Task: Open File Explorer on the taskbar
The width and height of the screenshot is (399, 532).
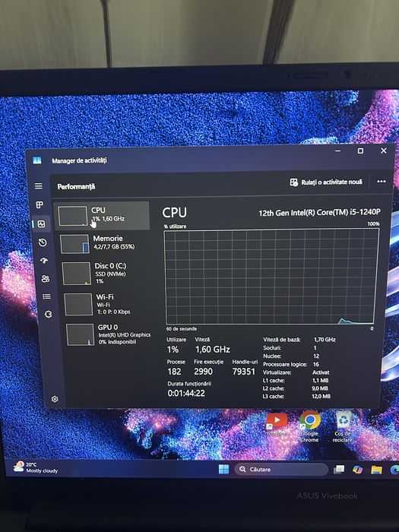Action: coord(376,470)
